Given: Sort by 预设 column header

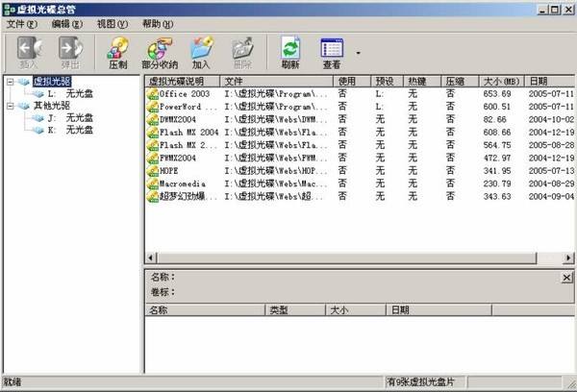Looking at the screenshot, I should [388, 82].
